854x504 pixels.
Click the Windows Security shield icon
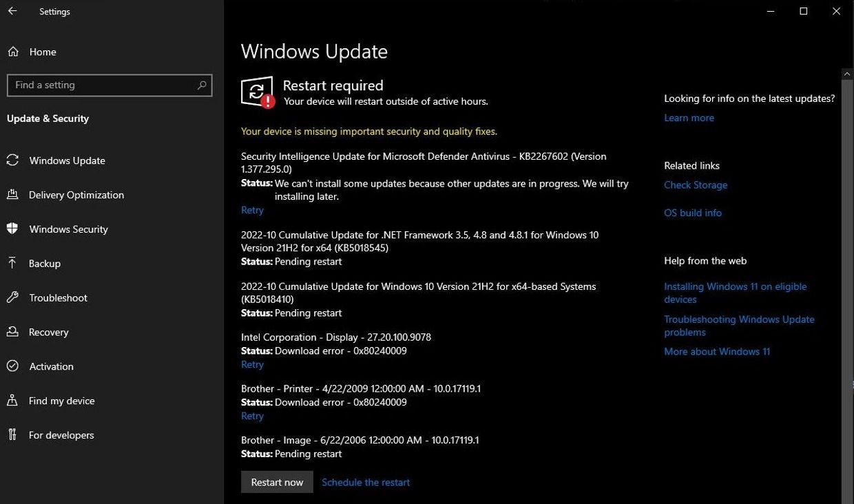(x=12, y=229)
